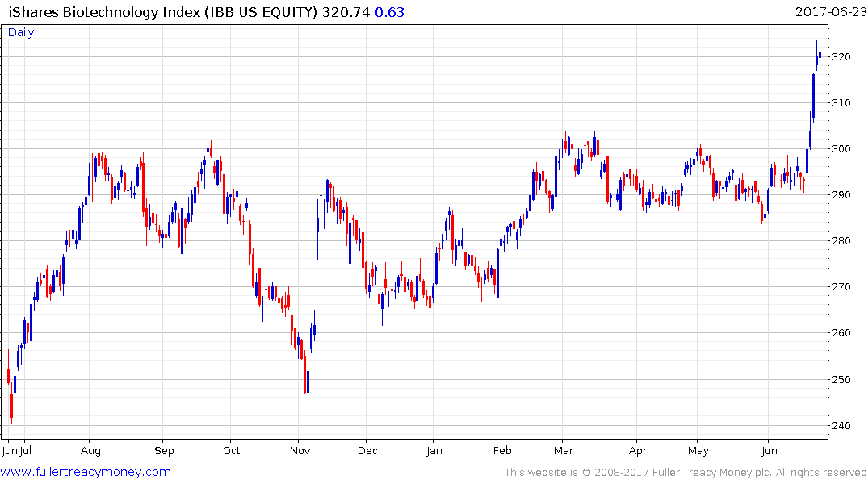The height and width of the screenshot is (484, 868).
Task: Click the May label on time axis
Action: [x=698, y=451]
